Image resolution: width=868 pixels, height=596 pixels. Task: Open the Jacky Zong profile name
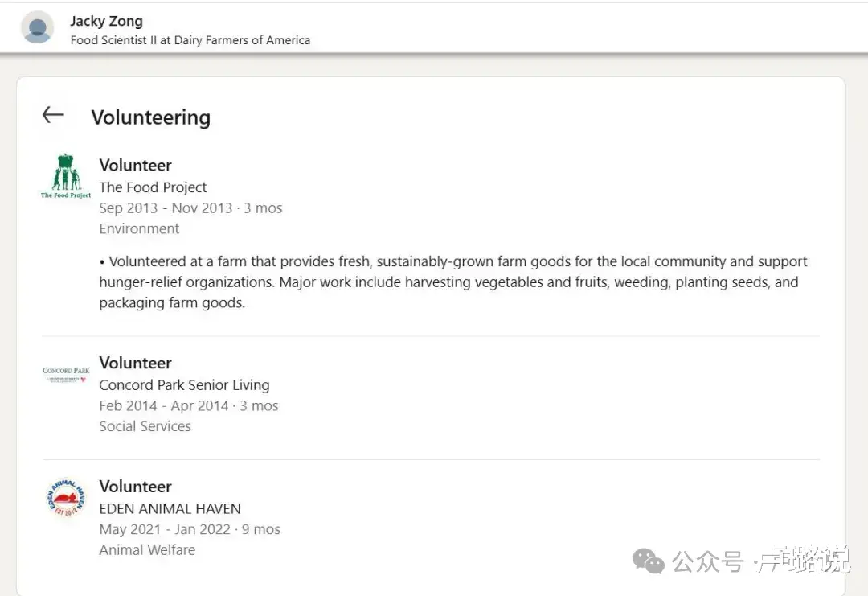click(106, 21)
